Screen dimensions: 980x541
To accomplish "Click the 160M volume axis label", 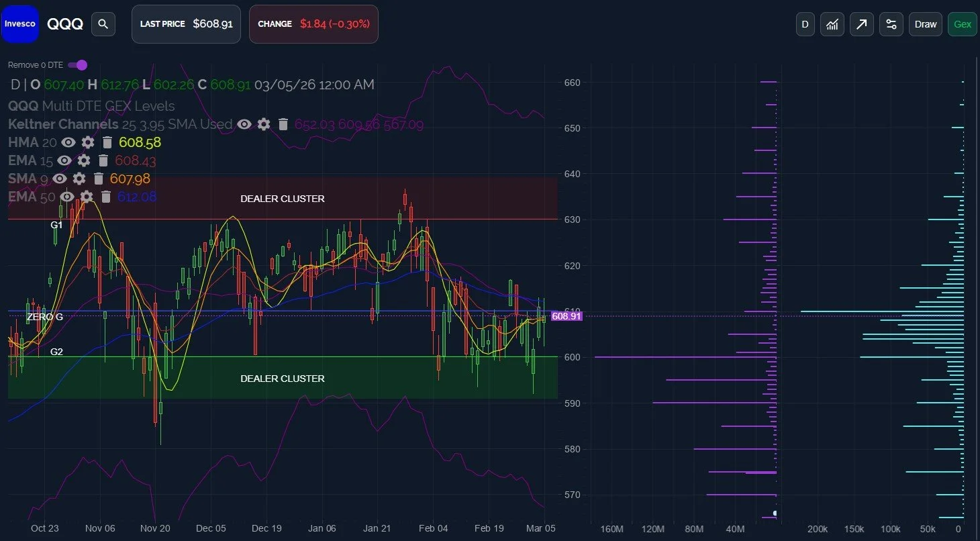I will click(611, 530).
